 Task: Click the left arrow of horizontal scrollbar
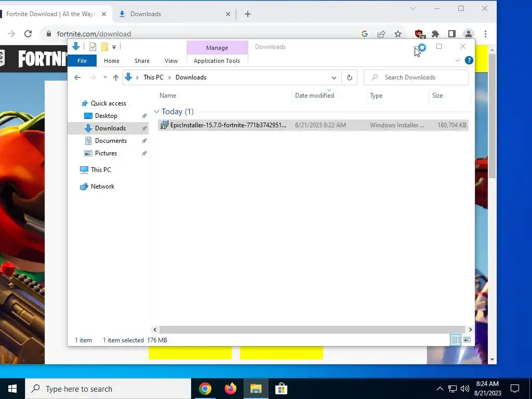point(155,329)
